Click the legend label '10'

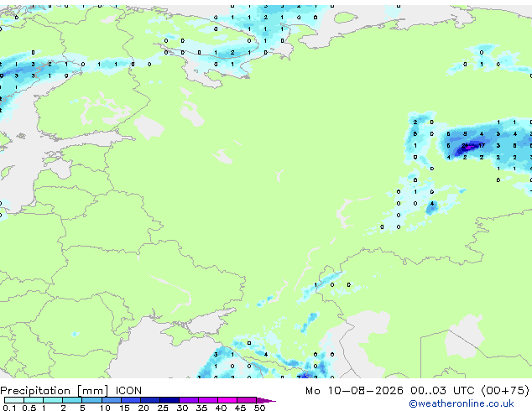pos(105,408)
